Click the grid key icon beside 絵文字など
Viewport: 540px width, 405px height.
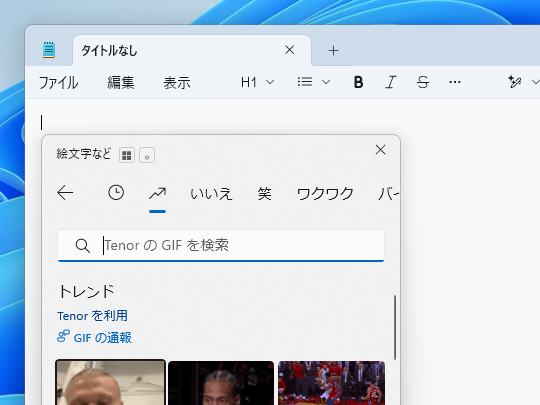coord(127,155)
